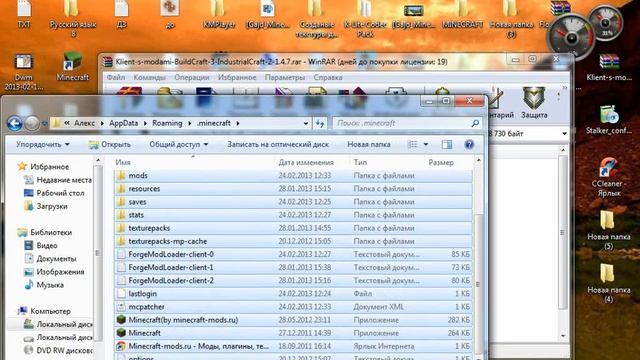Select the Stalker_conf desktop icon

(x=609, y=120)
